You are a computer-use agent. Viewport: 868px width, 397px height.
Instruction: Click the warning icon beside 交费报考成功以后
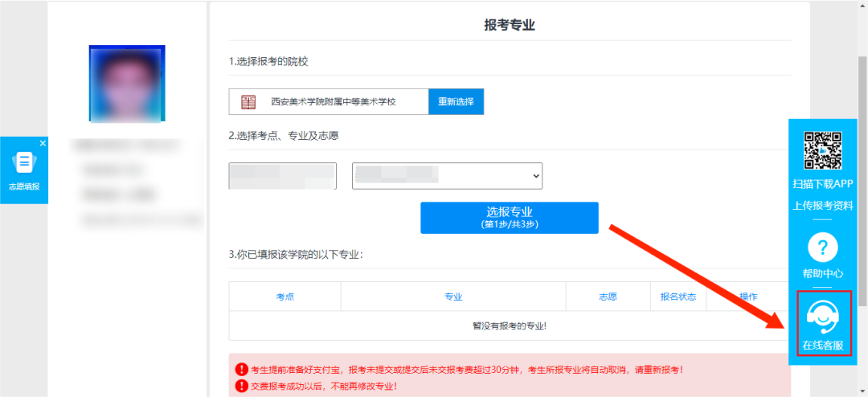click(242, 386)
